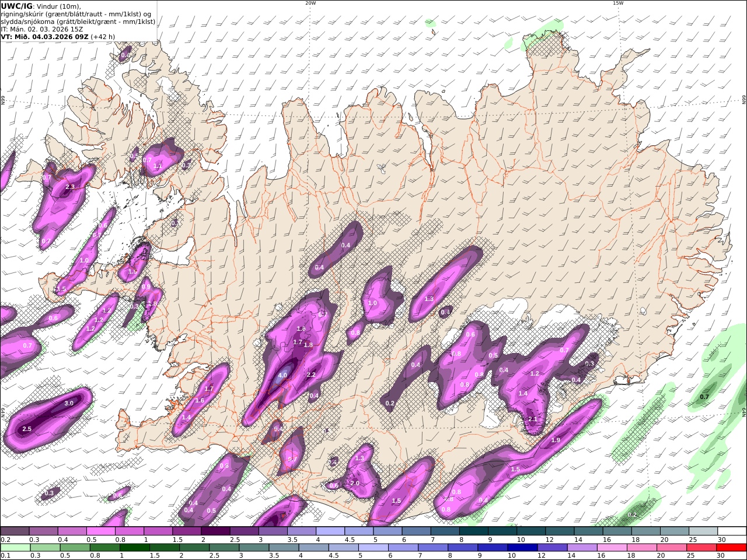Pick the darkest green 1–1.5 rain legend swatch
This screenshot has width=747, height=560.
pyautogui.click(x=135, y=548)
